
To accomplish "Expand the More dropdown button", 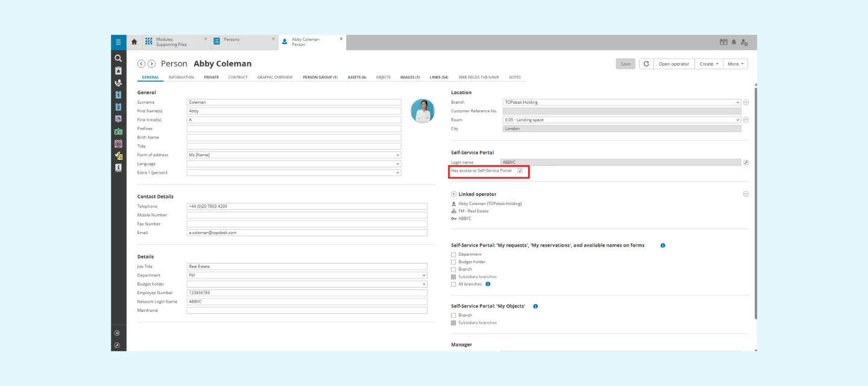I will [x=735, y=64].
